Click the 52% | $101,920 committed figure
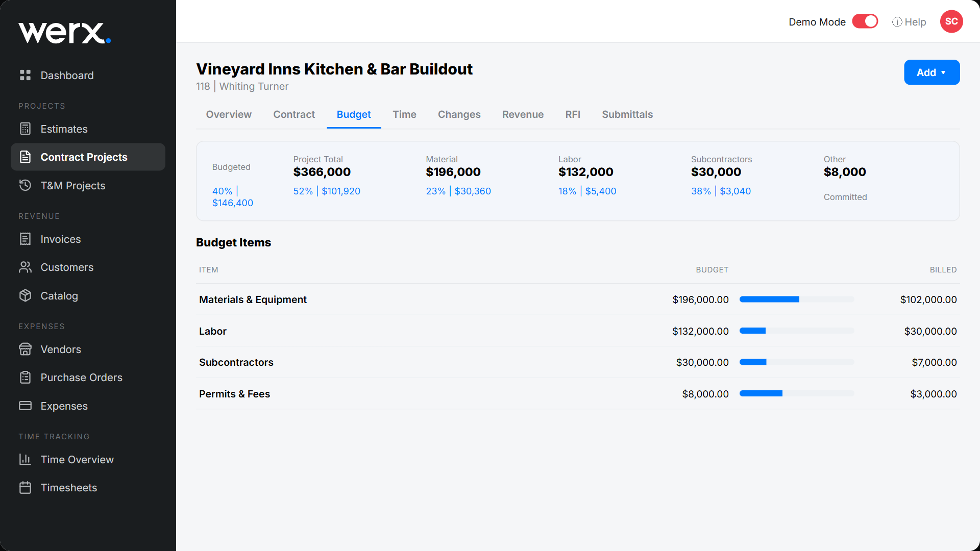This screenshot has height=551, width=980. pyautogui.click(x=327, y=191)
